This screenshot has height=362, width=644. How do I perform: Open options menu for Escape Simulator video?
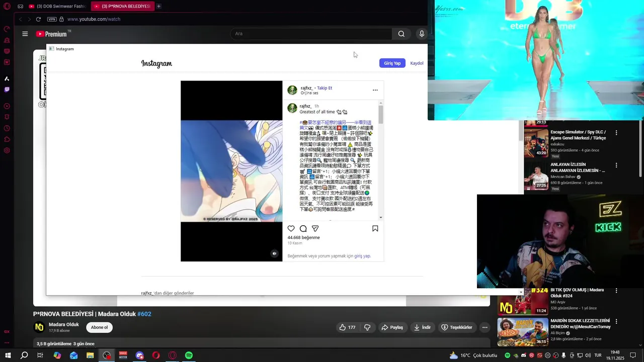pyautogui.click(x=616, y=133)
